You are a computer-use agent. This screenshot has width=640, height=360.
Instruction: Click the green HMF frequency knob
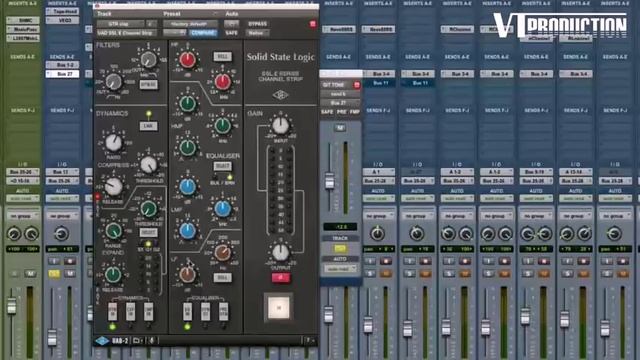point(223,126)
